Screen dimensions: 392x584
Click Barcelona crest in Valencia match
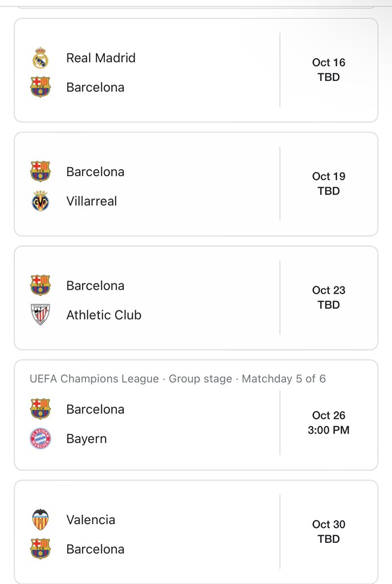pyautogui.click(x=40, y=549)
